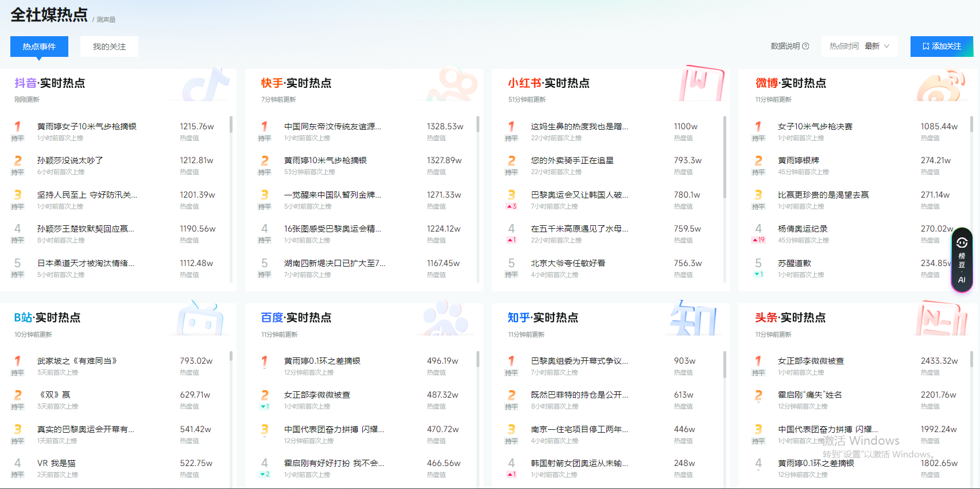This screenshot has height=489, width=980.
Task: Open 百度 topic 霍启刚有好好打扮 我不会
Action: click(x=334, y=463)
